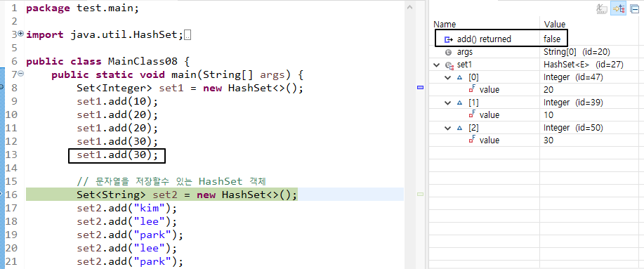Click the 'set2.add("kim");' line
This screenshot has height=269, width=644.
tap(126, 208)
